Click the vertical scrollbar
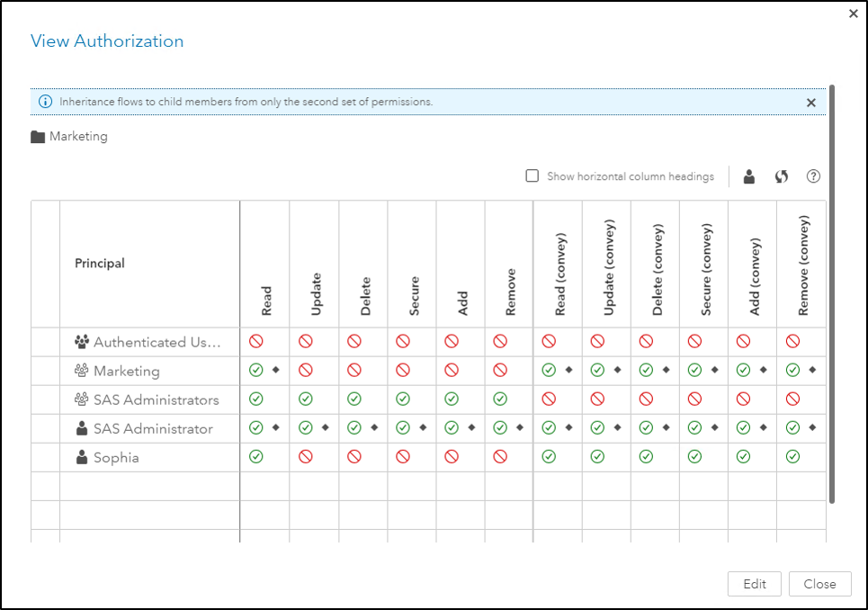Screen dimensions: 868x610 point(832,297)
